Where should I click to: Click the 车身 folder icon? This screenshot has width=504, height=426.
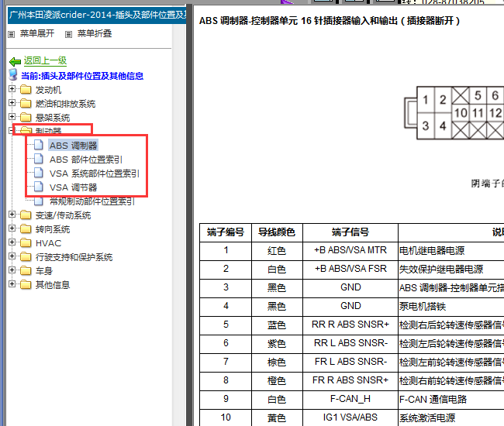pos(26,270)
